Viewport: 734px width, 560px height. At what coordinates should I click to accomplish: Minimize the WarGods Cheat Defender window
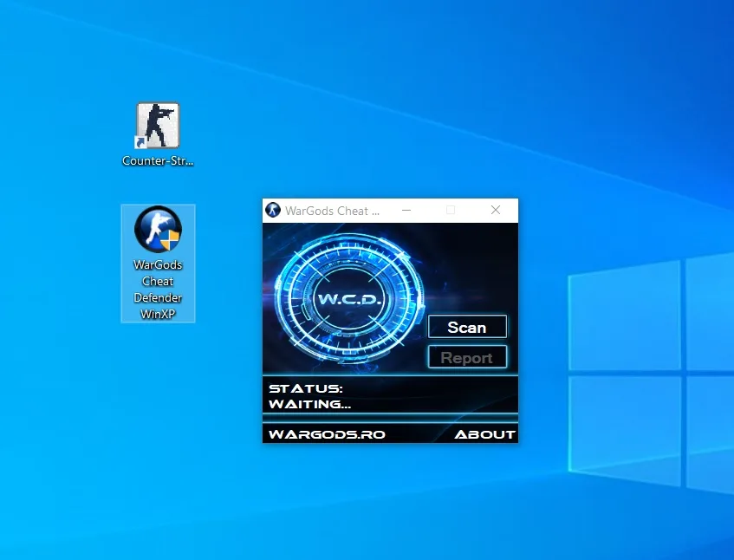406,211
